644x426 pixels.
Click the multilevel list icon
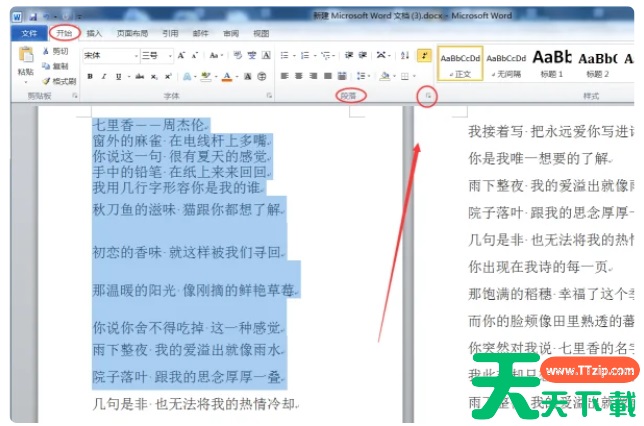tap(326, 55)
